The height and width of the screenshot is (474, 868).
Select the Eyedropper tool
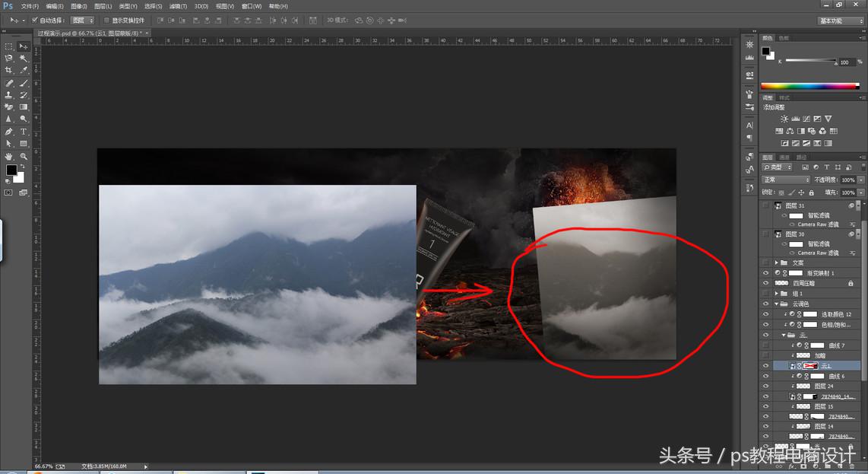click(23, 70)
